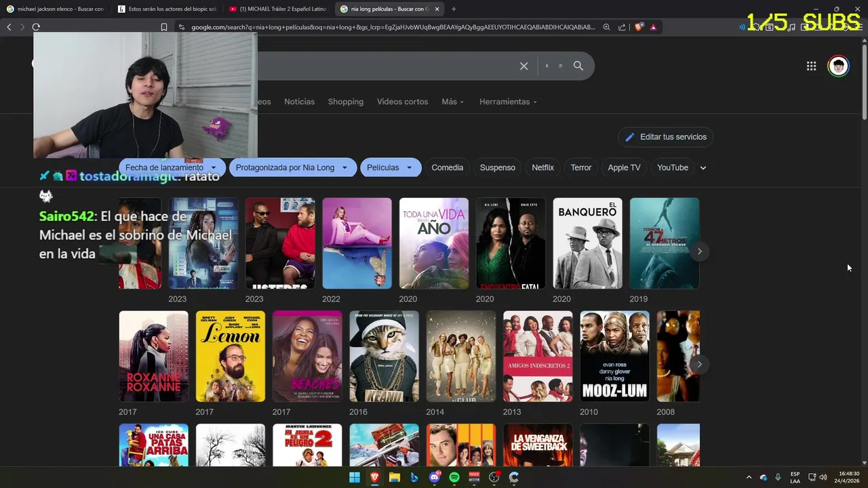868x488 pixels.
Task: Open the page zoom control icon
Action: pos(606,27)
